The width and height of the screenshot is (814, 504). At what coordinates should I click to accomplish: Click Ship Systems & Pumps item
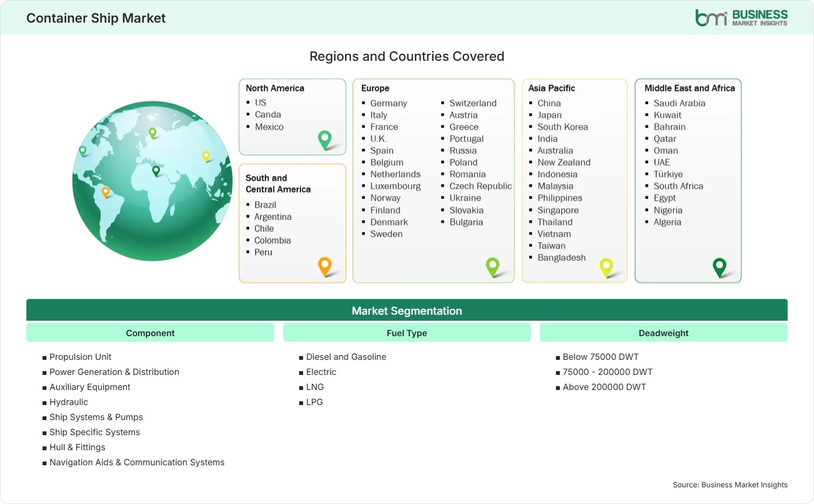pos(96,417)
